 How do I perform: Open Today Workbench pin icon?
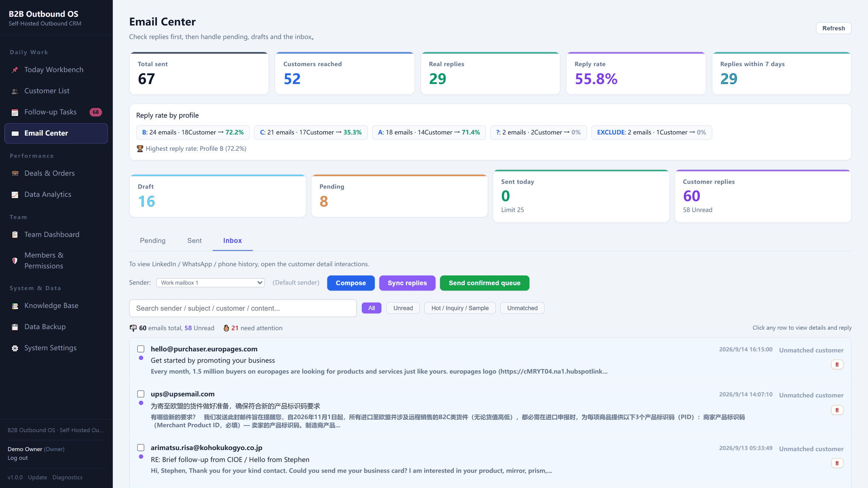(x=15, y=70)
